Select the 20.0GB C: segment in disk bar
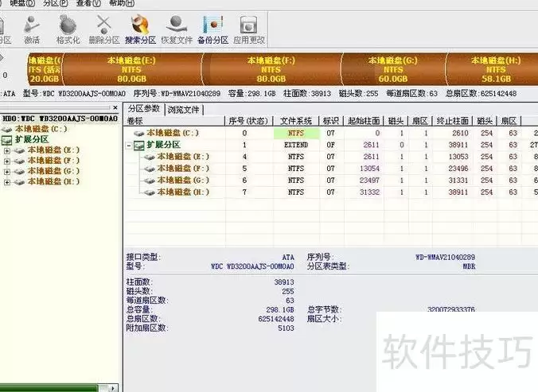 (45, 69)
